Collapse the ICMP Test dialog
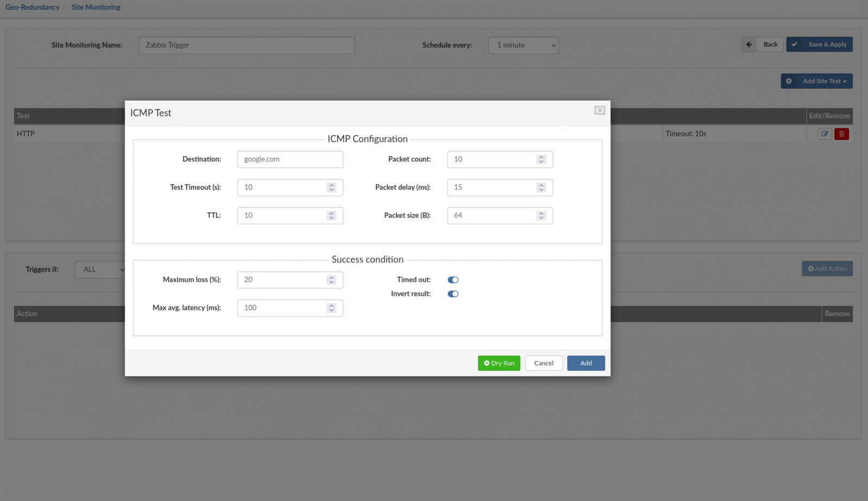The height and width of the screenshot is (501, 868). tap(600, 110)
